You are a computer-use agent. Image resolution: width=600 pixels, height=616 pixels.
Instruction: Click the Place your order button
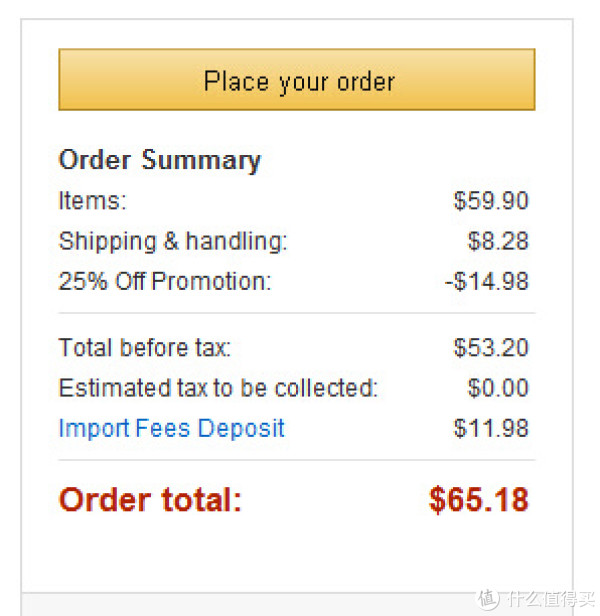point(297,79)
